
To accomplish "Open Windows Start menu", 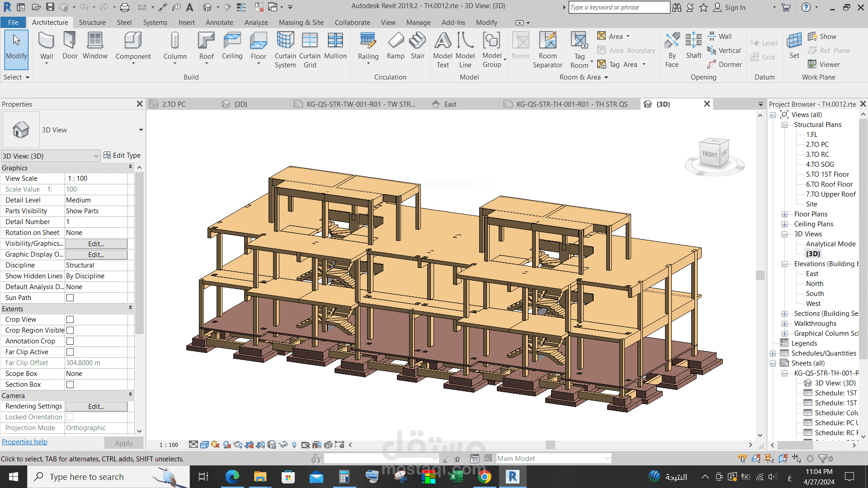I will [x=14, y=477].
